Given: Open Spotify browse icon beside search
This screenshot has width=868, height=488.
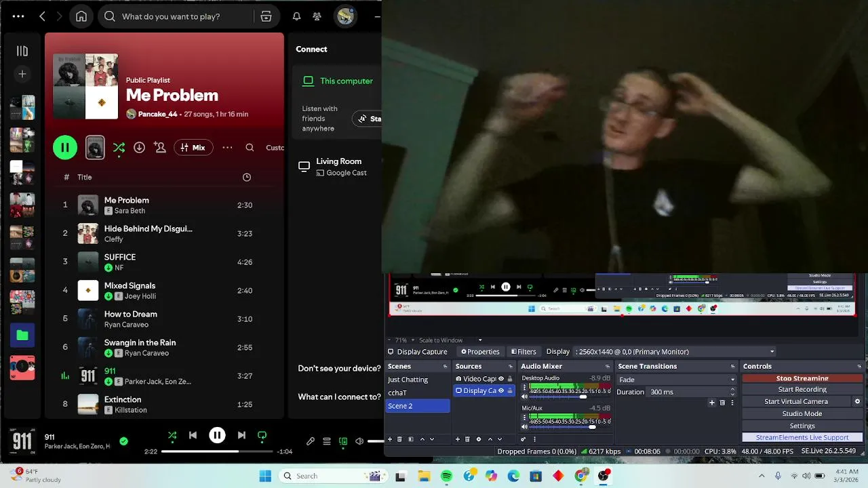Looking at the screenshot, I should click(x=266, y=16).
